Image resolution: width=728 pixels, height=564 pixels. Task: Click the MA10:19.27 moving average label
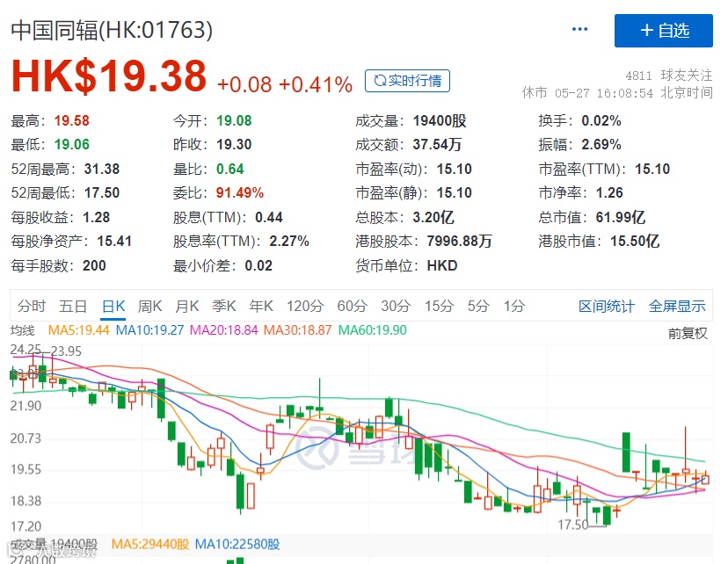coord(149,330)
